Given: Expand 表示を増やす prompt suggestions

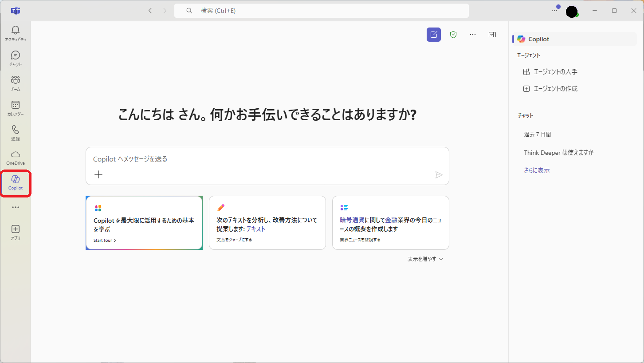Looking at the screenshot, I should [x=425, y=259].
